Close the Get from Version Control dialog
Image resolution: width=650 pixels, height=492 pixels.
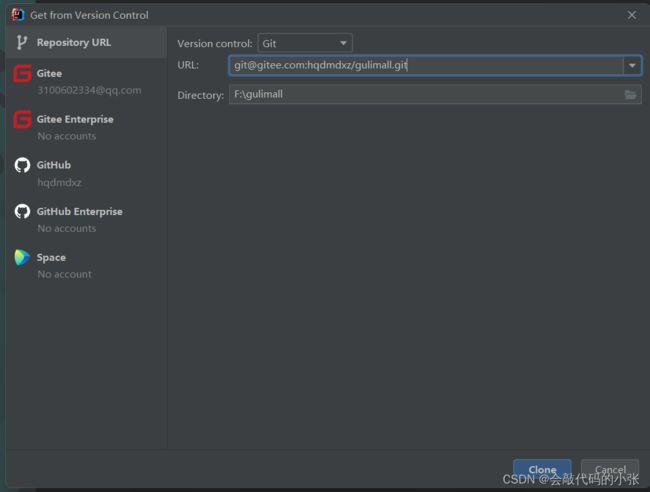[632, 15]
